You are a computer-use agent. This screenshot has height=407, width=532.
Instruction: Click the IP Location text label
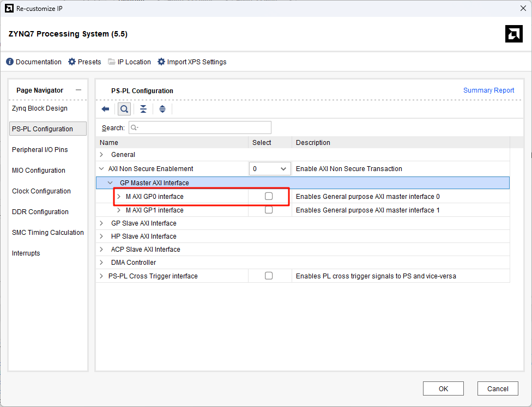coord(134,62)
